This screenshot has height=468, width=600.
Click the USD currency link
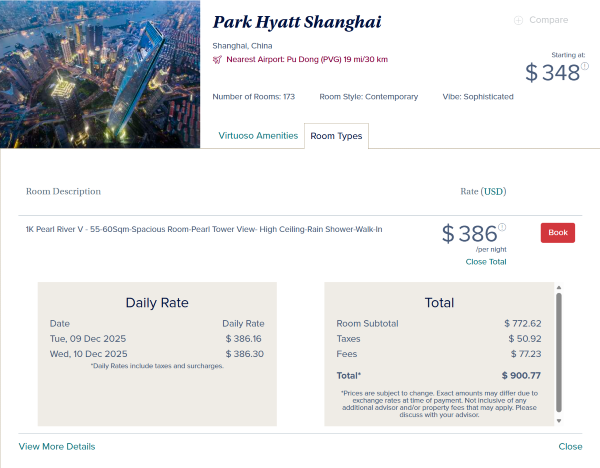point(494,191)
